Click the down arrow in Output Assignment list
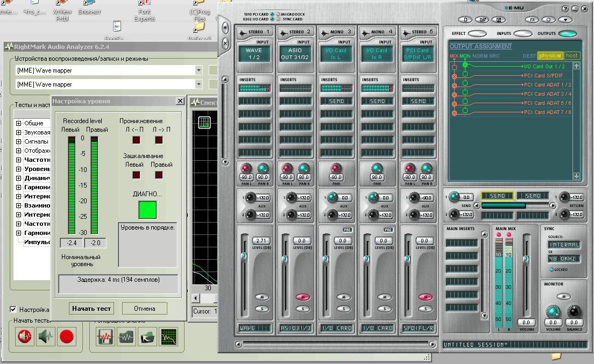 [x=576, y=176]
